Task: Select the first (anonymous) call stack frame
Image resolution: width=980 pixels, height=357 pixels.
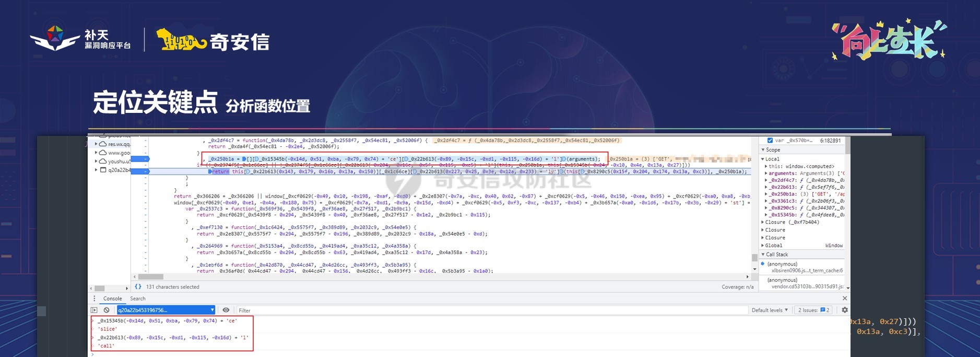Action: [x=802, y=267]
